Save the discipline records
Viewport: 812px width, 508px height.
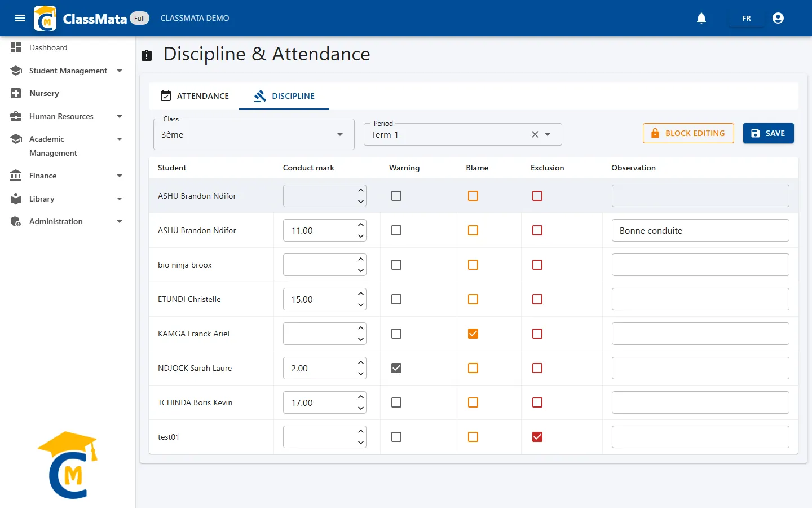769,133
